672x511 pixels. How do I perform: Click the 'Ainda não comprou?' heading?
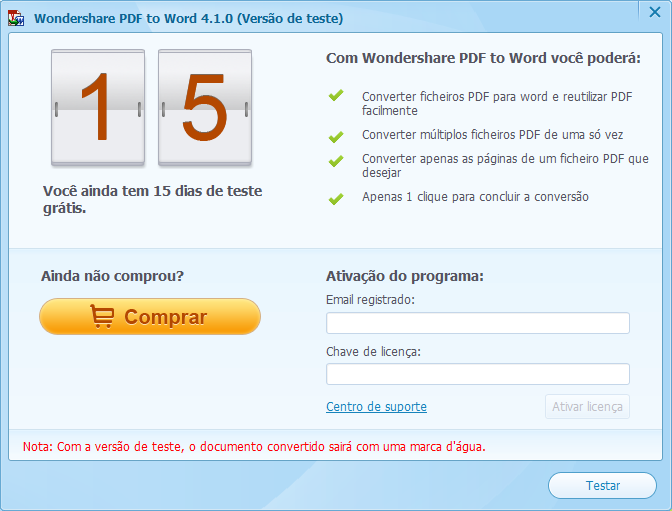click(112, 276)
